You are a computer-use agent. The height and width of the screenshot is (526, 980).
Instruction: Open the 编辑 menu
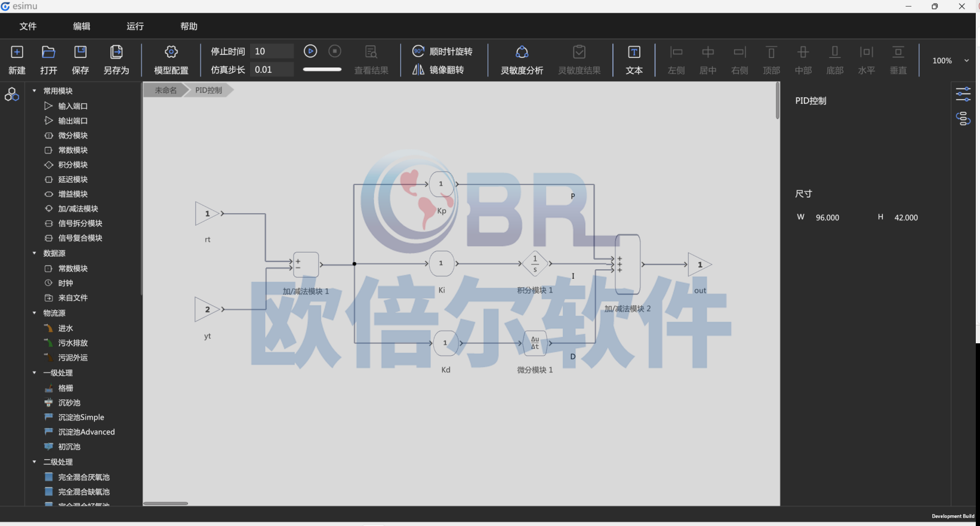point(82,26)
